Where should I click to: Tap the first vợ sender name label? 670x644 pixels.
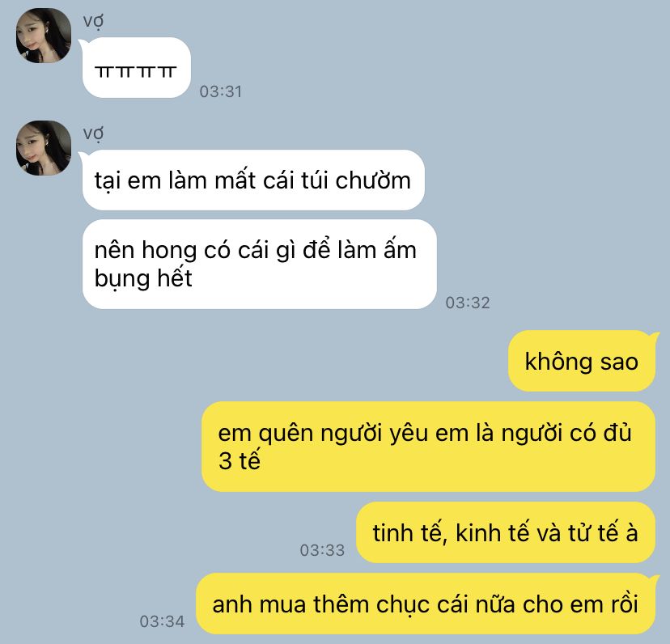pyautogui.click(x=93, y=20)
